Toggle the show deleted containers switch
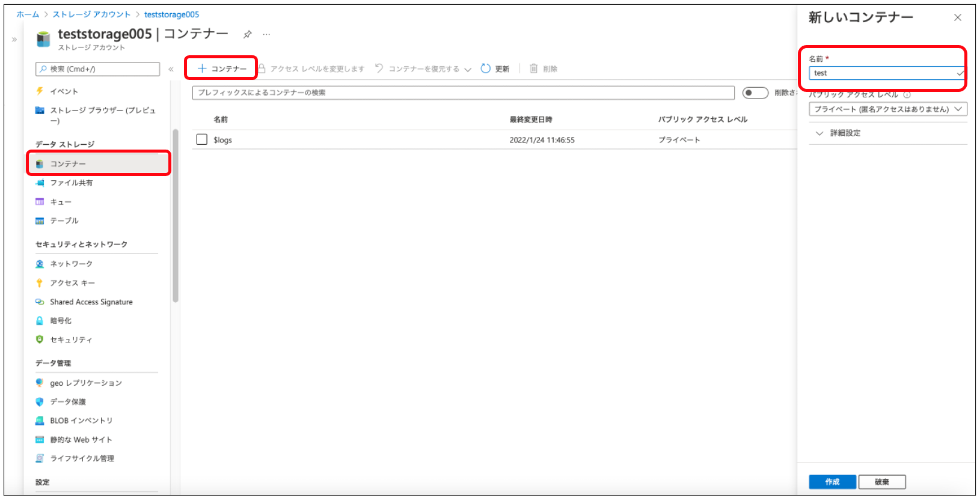 tap(755, 93)
